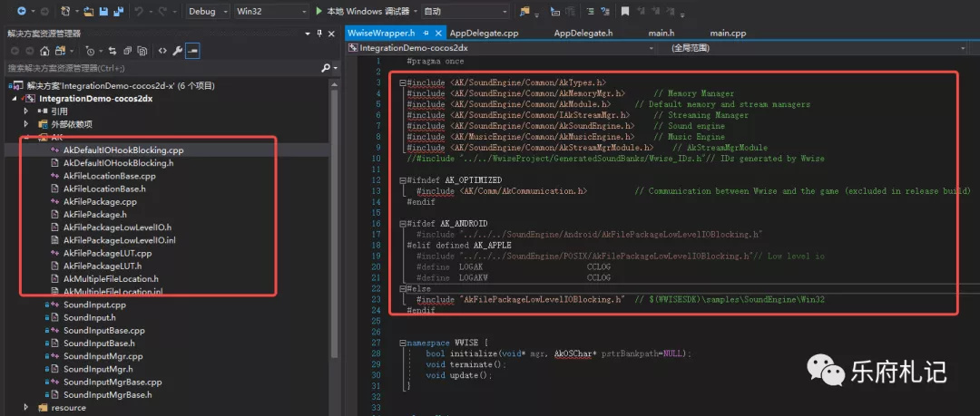This screenshot has height=416, width=980.
Task: Open Properties with the wrench icon
Action: click(178, 52)
